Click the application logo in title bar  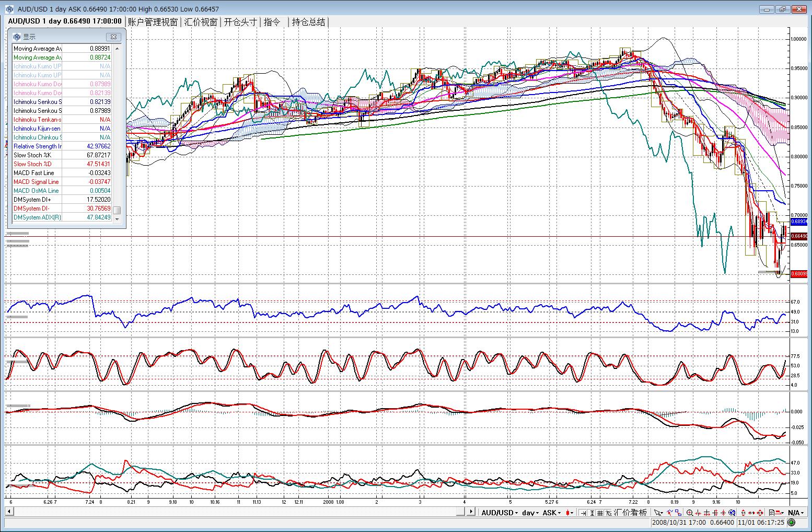point(9,9)
